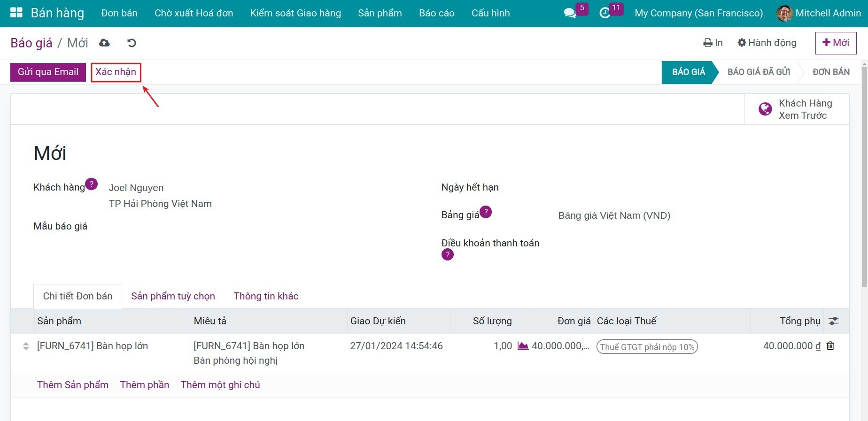Open the chat messages icon
The width and height of the screenshot is (868, 421).
pos(570,13)
